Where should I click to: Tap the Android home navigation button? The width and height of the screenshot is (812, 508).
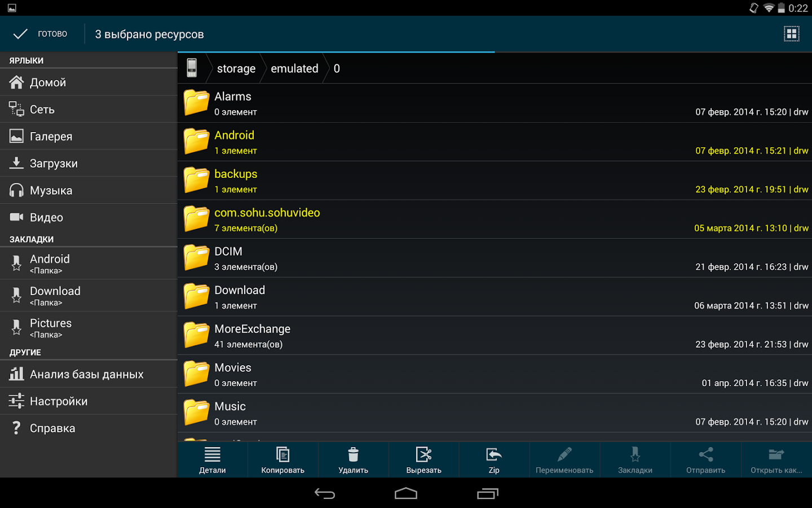pos(406,494)
